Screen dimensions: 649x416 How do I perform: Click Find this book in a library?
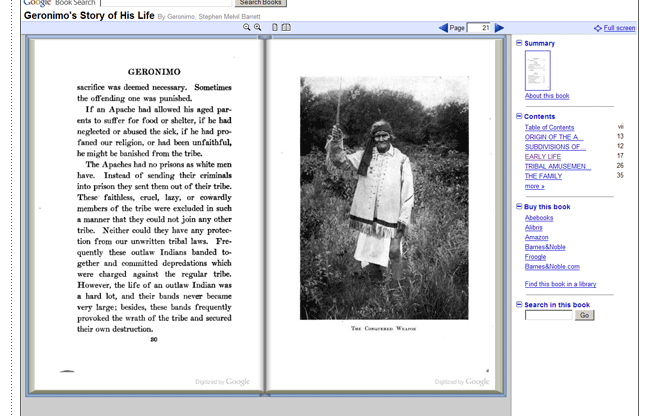560,284
